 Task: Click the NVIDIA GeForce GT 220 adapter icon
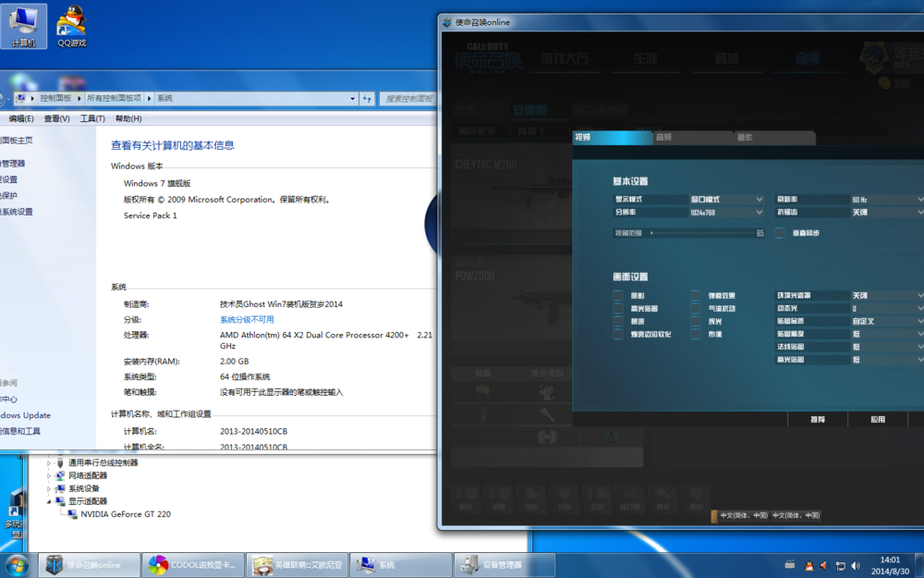click(x=72, y=514)
